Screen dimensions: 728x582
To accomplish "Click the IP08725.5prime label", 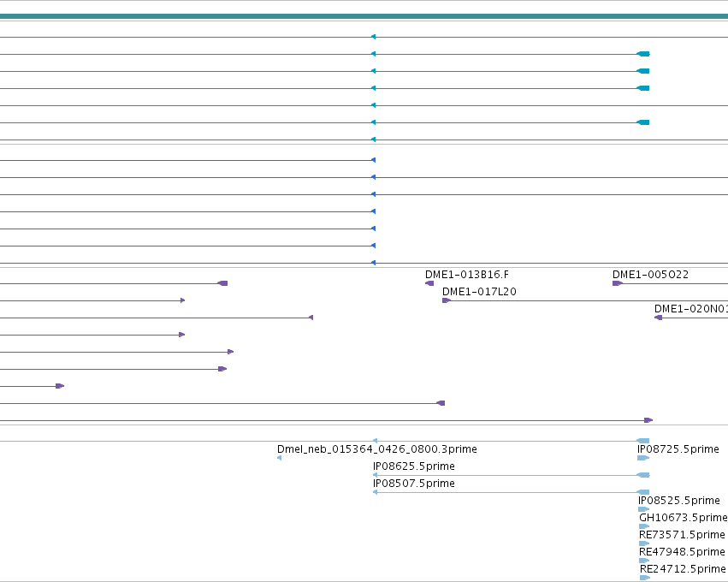I will [678, 449].
